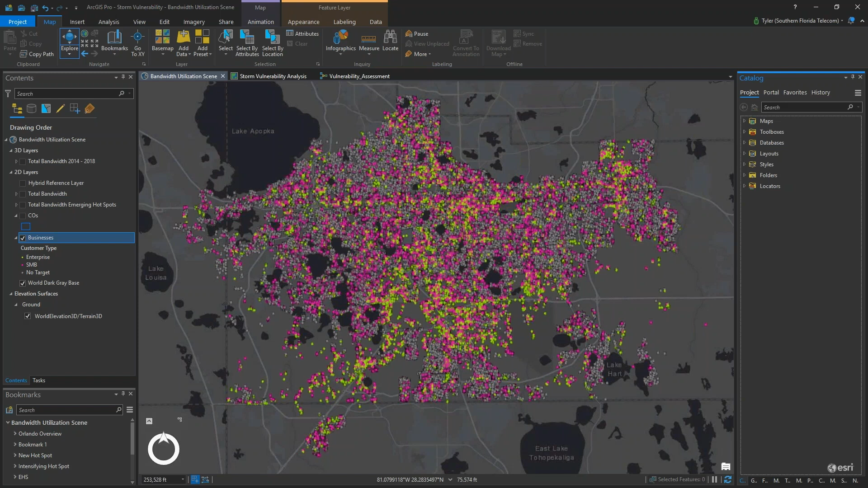Open Select By Attributes
The height and width of the screenshot is (488, 868).
(x=247, y=43)
